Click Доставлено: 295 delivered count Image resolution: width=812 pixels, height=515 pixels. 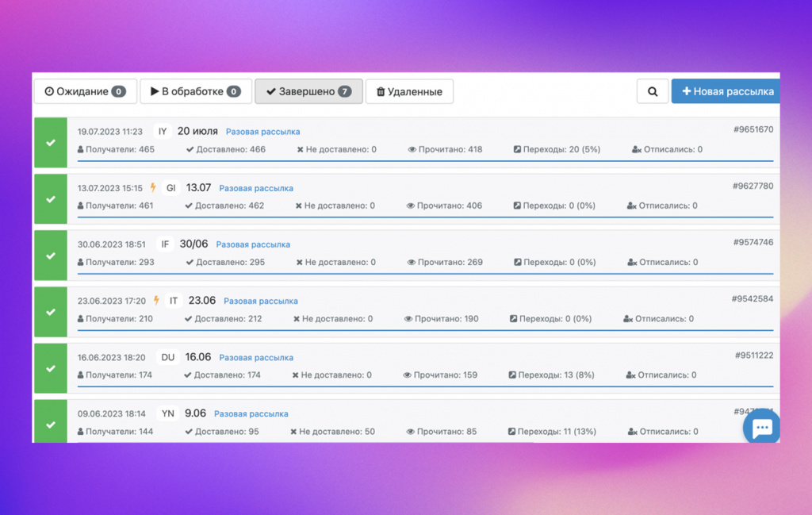(225, 262)
